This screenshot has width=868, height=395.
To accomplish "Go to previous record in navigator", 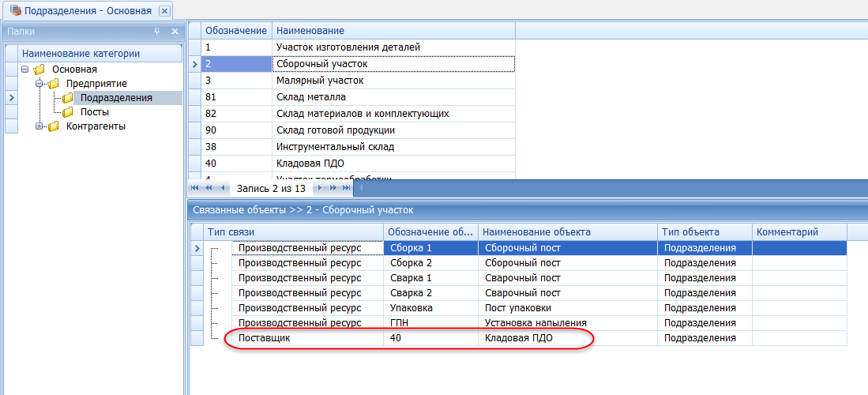I will coord(224,188).
